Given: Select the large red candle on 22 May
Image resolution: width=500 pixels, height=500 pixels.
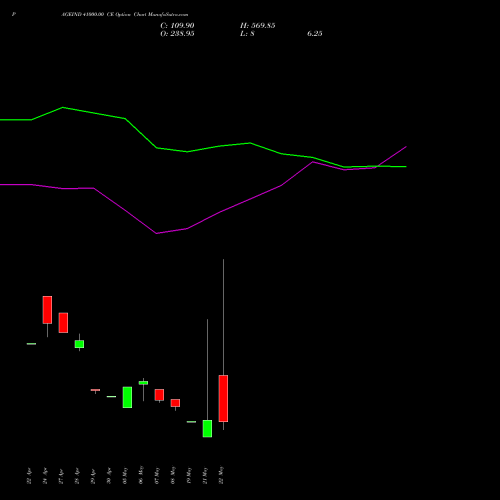Looking at the screenshot, I should click(x=223, y=398).
